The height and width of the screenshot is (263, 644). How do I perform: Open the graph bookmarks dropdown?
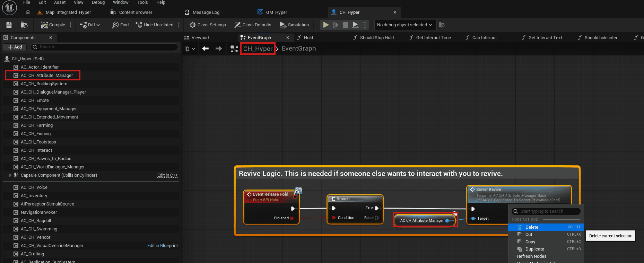pos(190,49)
